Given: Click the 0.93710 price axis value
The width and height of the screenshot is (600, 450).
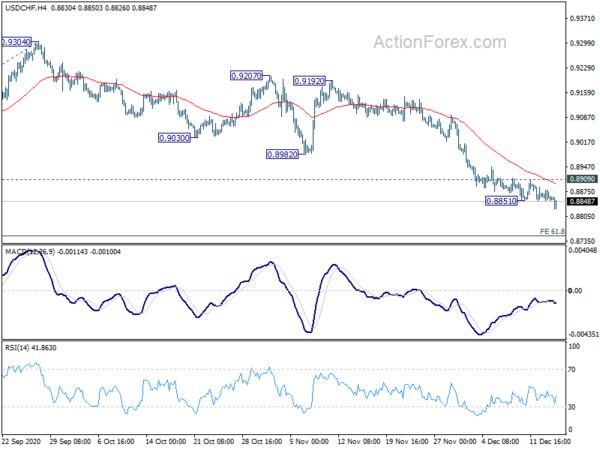Looking at the screenshot, I should (x=582, y=18).
